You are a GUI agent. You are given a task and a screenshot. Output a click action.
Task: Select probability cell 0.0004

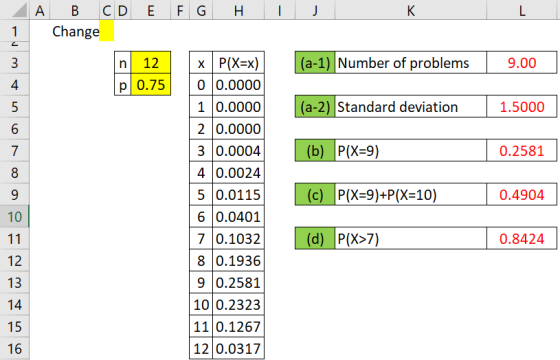point(239,151)
